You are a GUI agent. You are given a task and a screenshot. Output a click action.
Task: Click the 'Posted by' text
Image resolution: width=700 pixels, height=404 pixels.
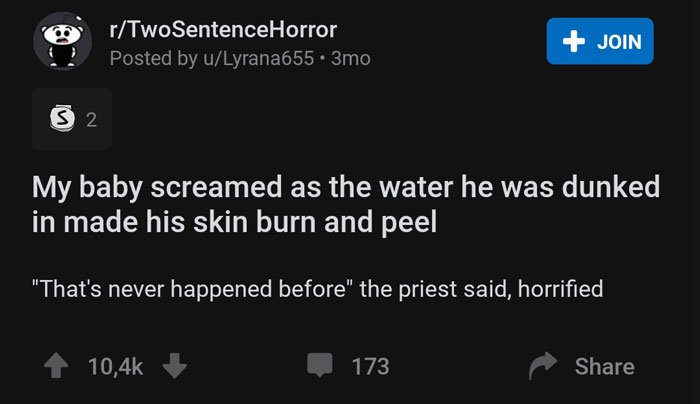154,58
